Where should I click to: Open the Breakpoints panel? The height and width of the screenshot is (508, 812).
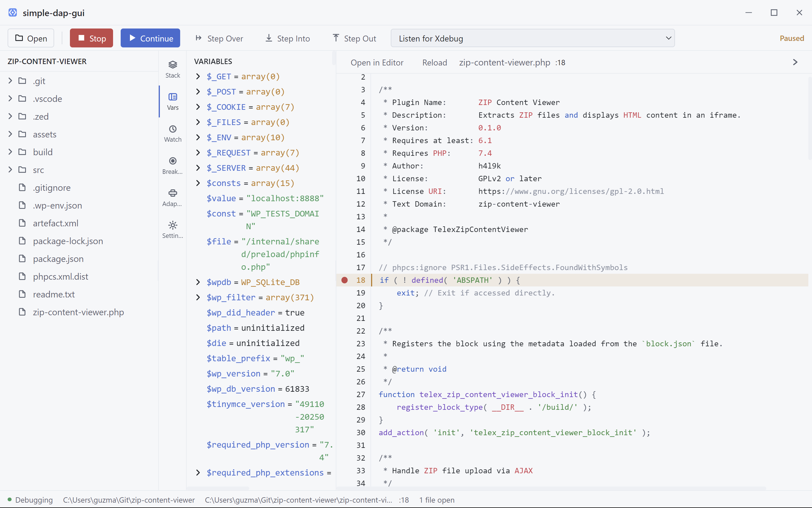(173, 166)
